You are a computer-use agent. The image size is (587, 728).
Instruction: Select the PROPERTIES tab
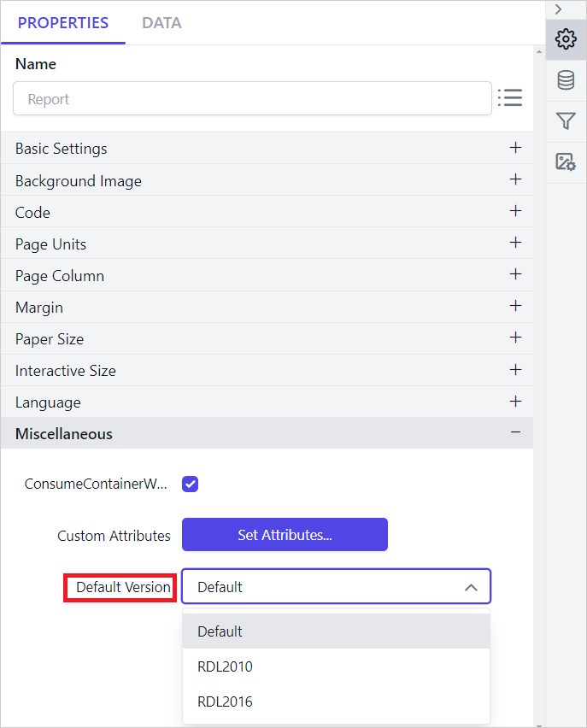tap(62, 22)
